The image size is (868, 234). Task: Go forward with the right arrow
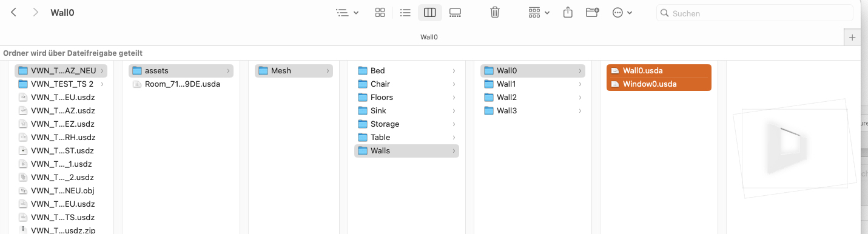(36, 12)
